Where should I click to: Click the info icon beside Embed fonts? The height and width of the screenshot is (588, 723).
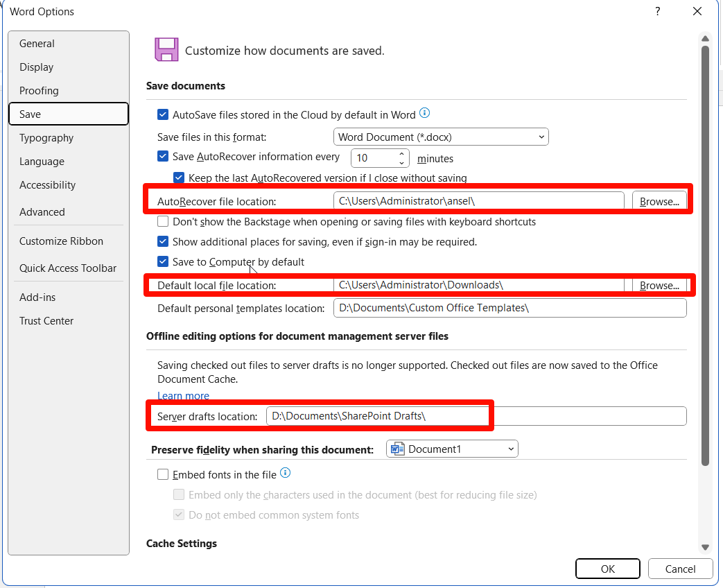[286, 473]
